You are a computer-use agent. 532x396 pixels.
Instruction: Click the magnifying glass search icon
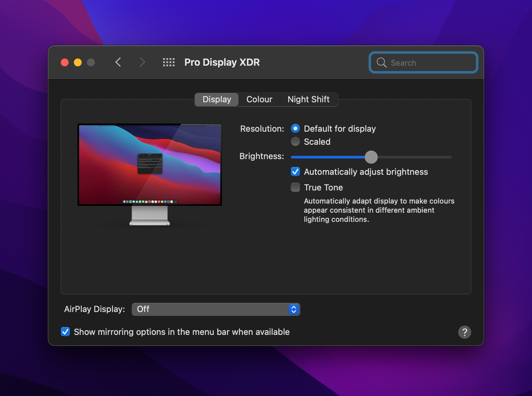(x=381, y=62)
